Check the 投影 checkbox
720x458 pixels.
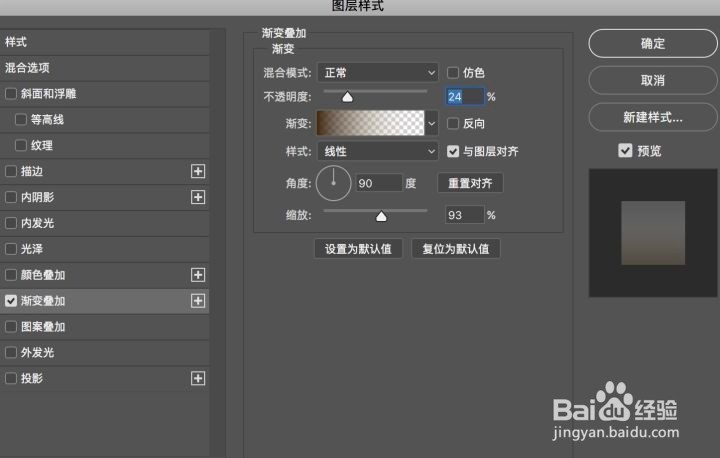click(x=11, y=379)
